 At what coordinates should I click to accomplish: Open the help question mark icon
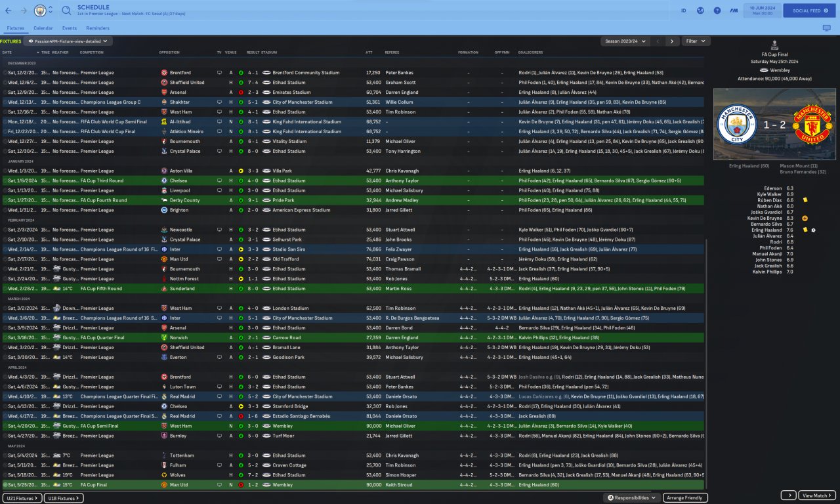pos(717,10)
